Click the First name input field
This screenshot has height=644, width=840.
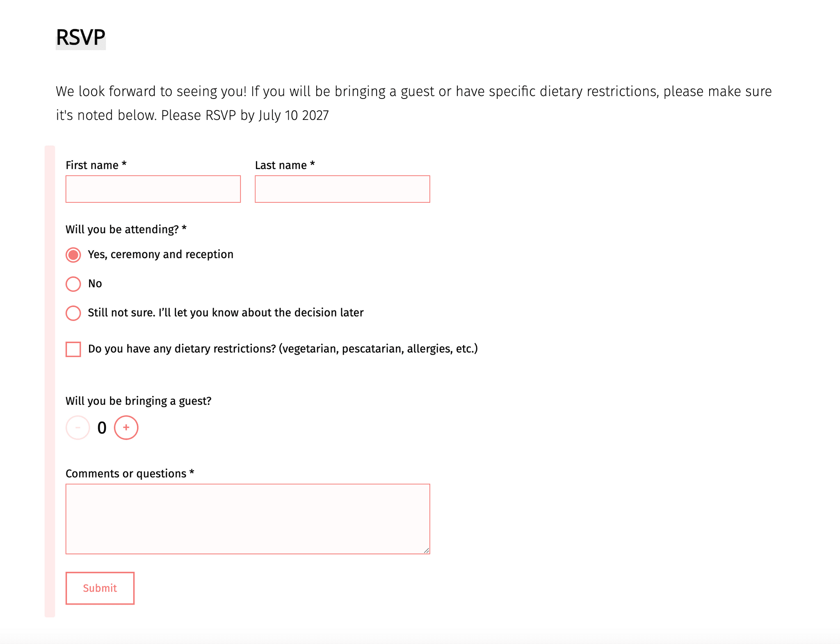click(x=153, y=189)
